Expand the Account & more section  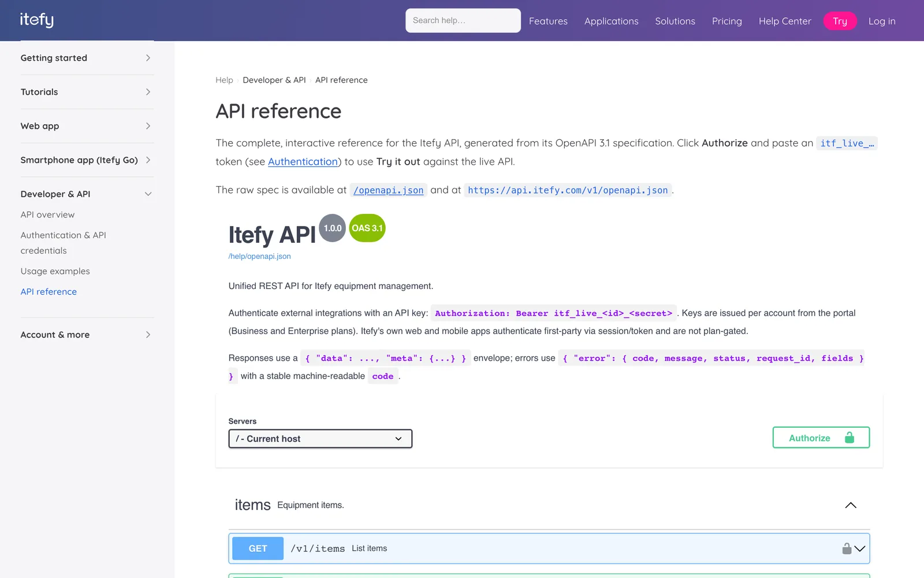click(x=87, y=335)
